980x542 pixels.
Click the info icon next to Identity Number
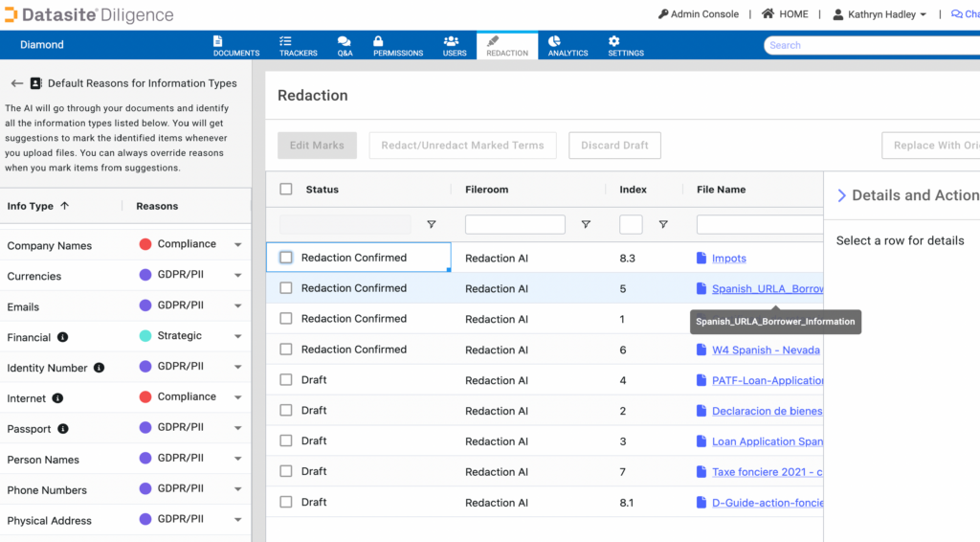99,368
